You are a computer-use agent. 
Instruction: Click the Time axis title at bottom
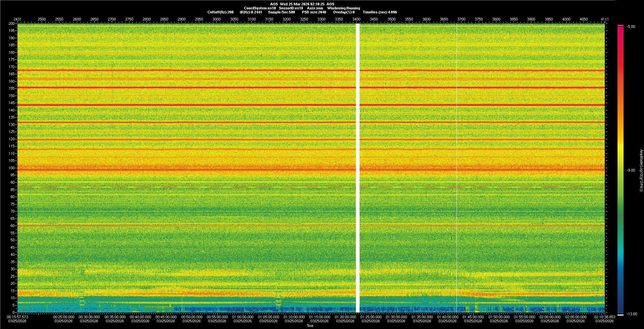pos(310,326)
